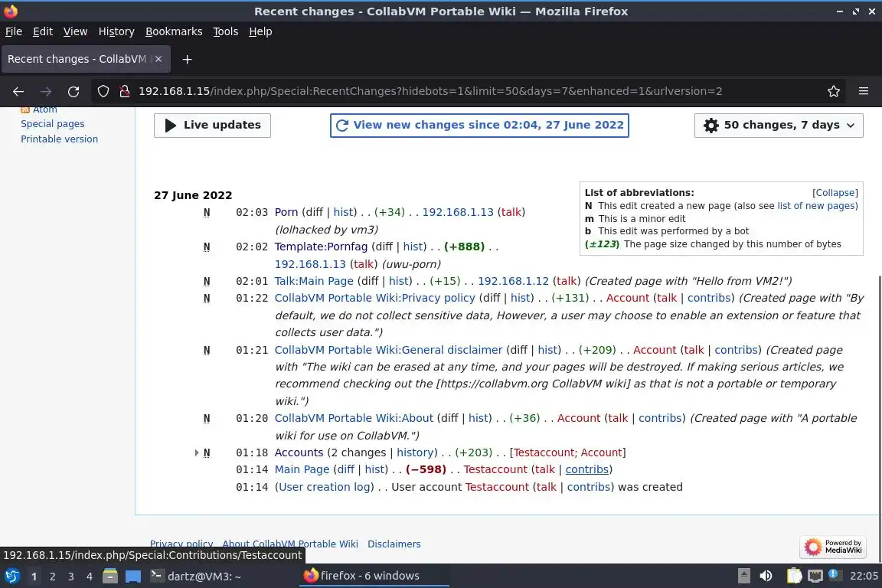Open Testaccount contribs on Main Page row
This screenshot has height=588, width=882.
click(586, 469)
